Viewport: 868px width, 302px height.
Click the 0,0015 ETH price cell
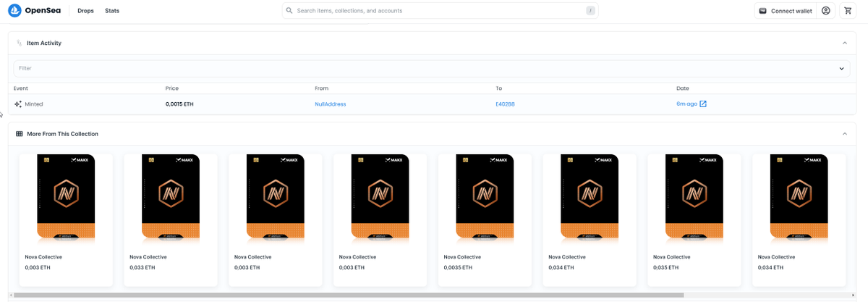179,104
